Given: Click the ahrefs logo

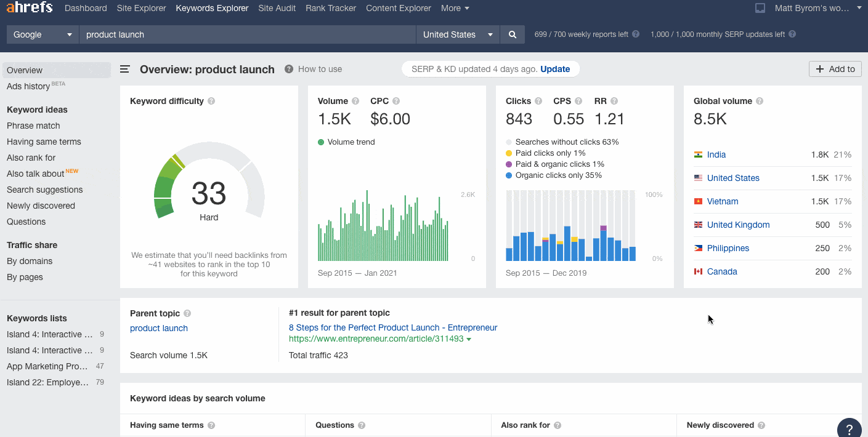Looking at the screenshot, I should [29, 8].
